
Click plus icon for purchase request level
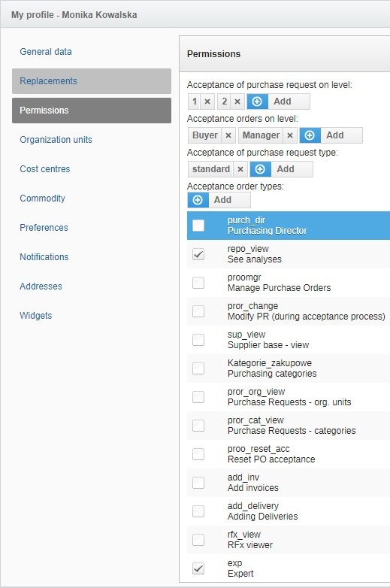pos(257,102)
